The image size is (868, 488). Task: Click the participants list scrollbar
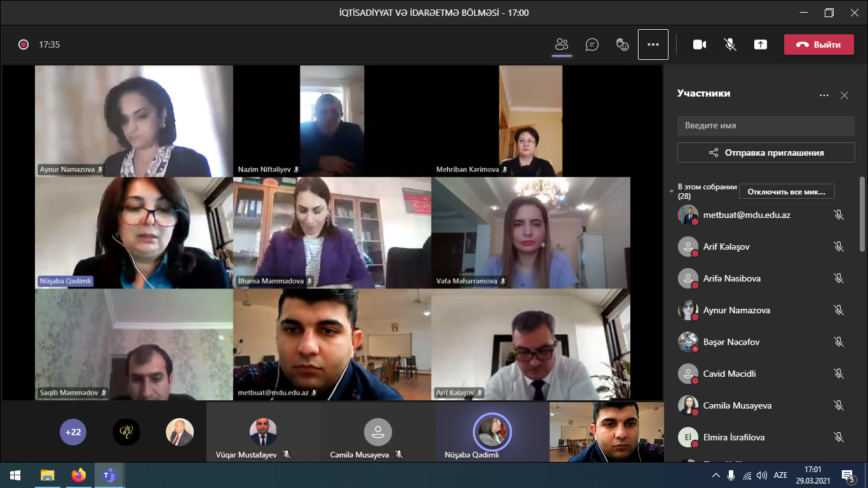[x=862, y=213]
